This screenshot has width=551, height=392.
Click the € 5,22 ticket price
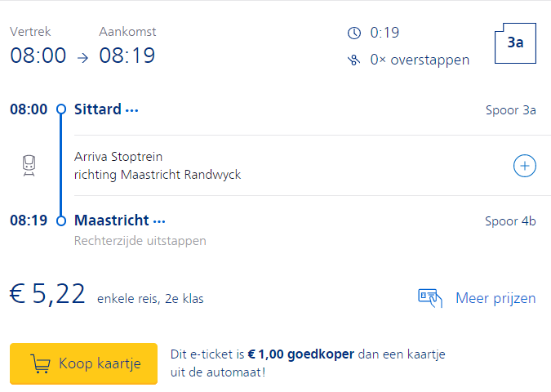click(47, 294)
